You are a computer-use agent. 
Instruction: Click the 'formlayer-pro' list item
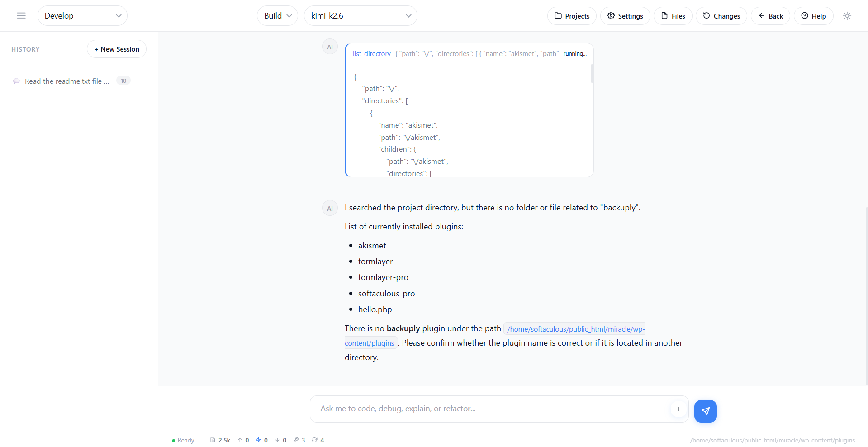(383, 277)
